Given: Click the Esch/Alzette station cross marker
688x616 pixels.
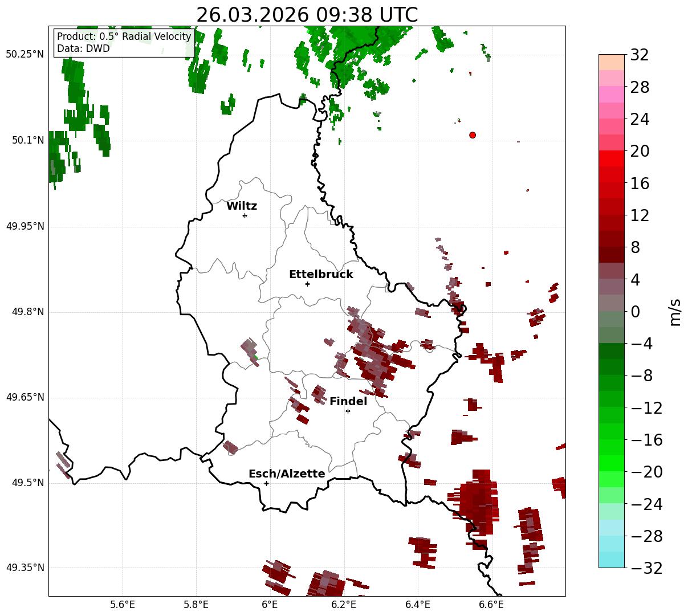Looking at the screenshot, I should point(266,483).
